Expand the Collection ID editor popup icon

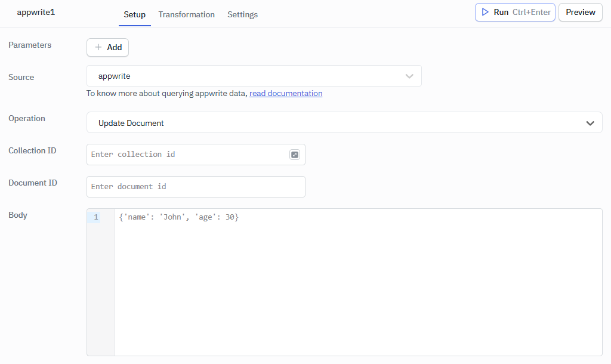click(x=295, y=155)
